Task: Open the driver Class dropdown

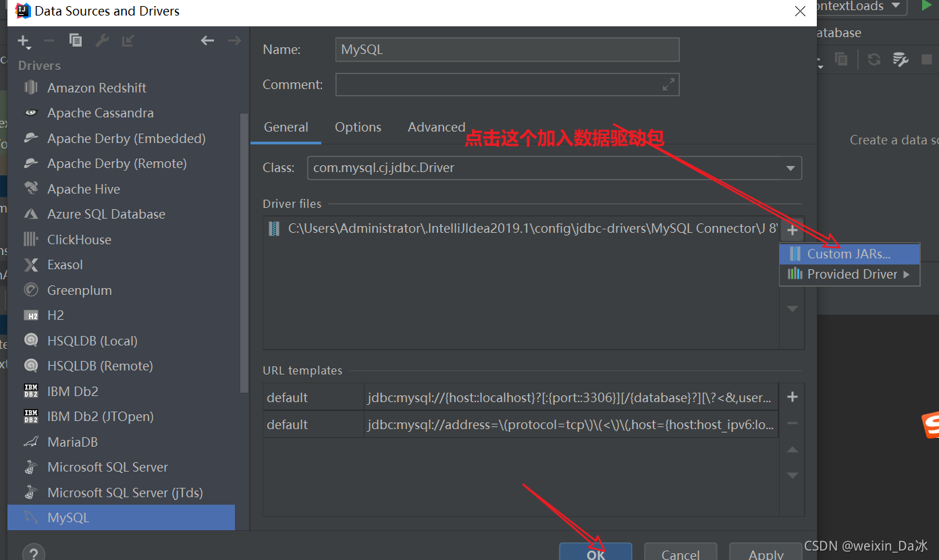Action: coord(790,168)
